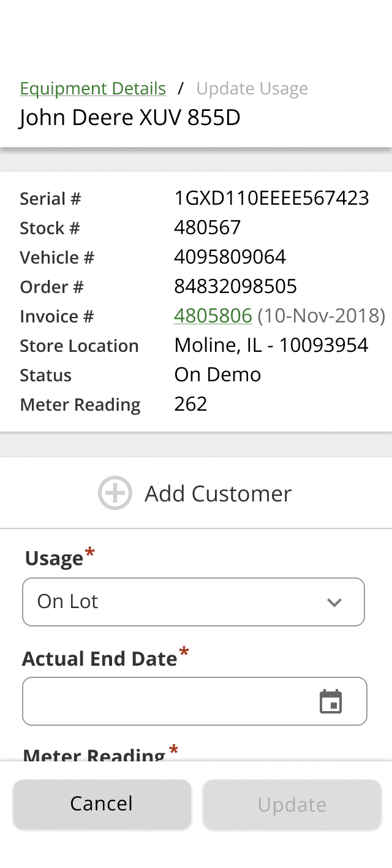Image resolution: width=392 pixels, height=868 pixels.
Task: Click the Usage field label
Action: point(54,558)
